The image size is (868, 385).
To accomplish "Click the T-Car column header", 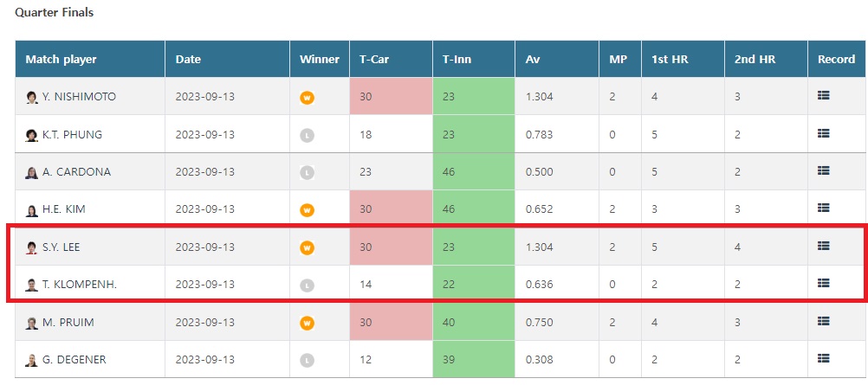I will tap(374, 59).
